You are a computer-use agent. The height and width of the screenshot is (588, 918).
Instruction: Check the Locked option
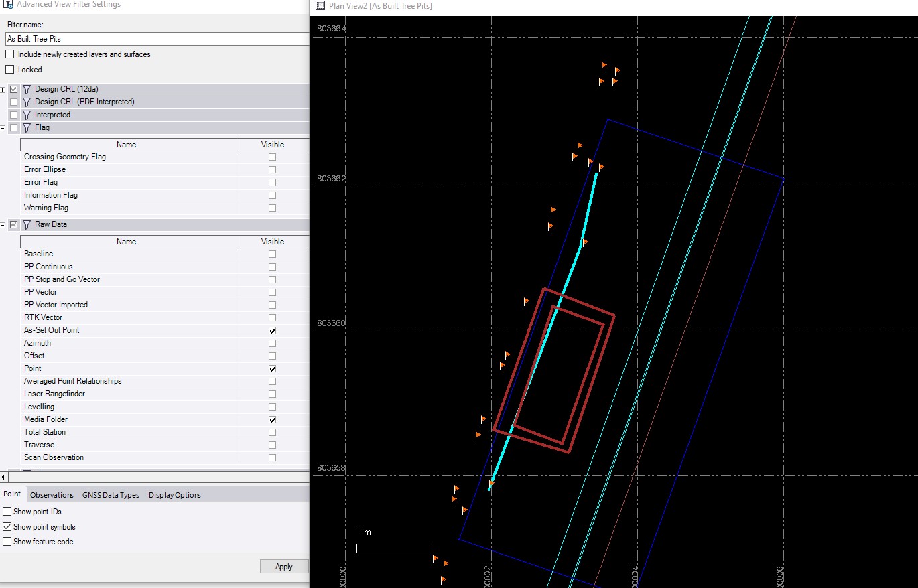click(x=9, y=70)
